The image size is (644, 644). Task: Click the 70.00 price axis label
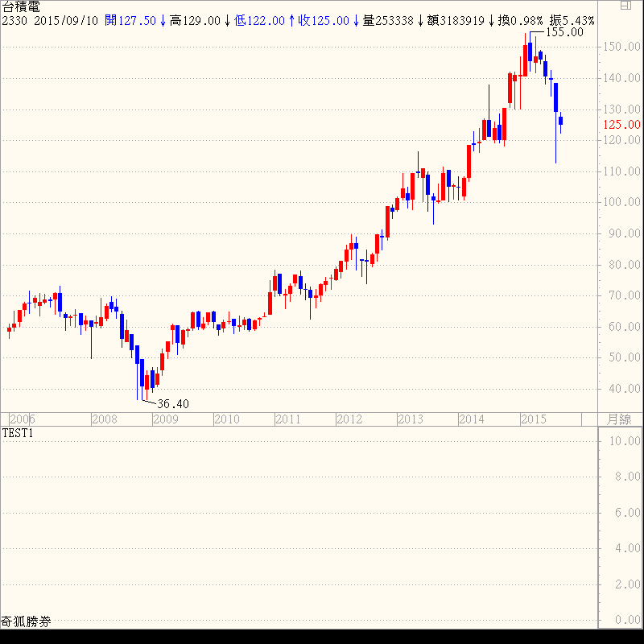(x=625, y=295)
